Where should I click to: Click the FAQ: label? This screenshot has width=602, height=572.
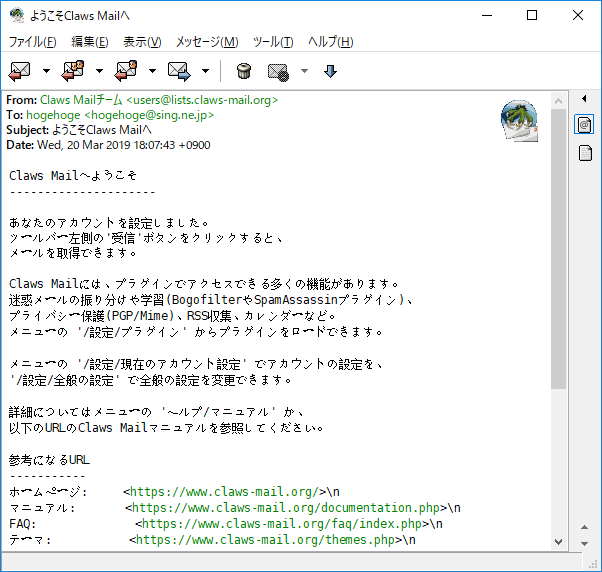pyautogui.click(x=23, y=524)
